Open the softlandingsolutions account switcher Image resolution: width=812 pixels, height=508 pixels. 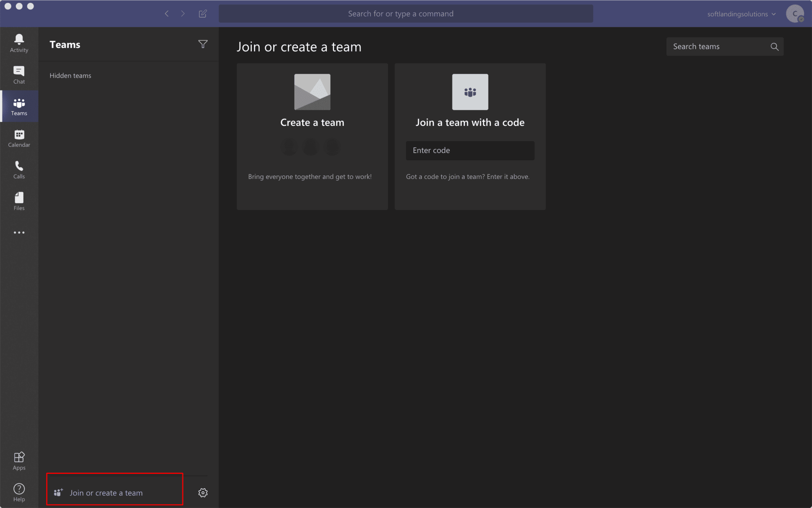741,13
